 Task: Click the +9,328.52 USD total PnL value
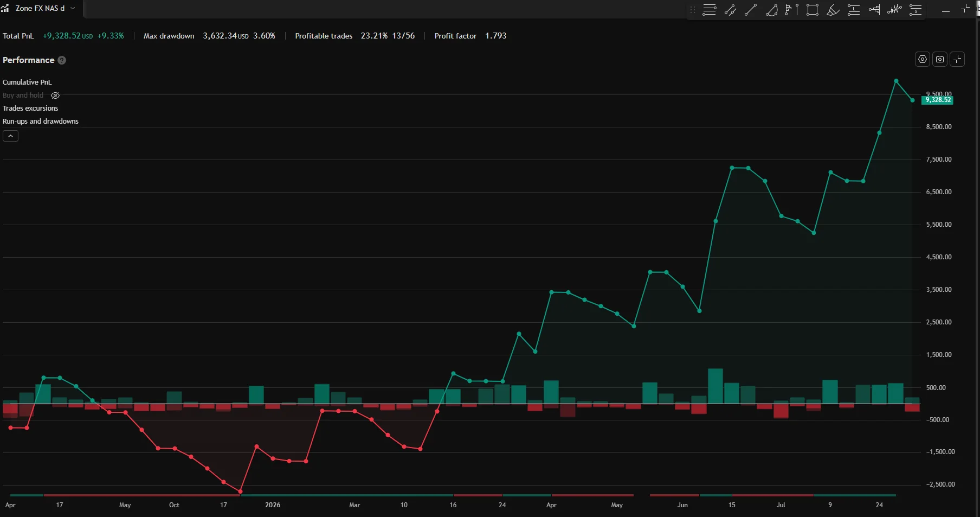(68, 36)
